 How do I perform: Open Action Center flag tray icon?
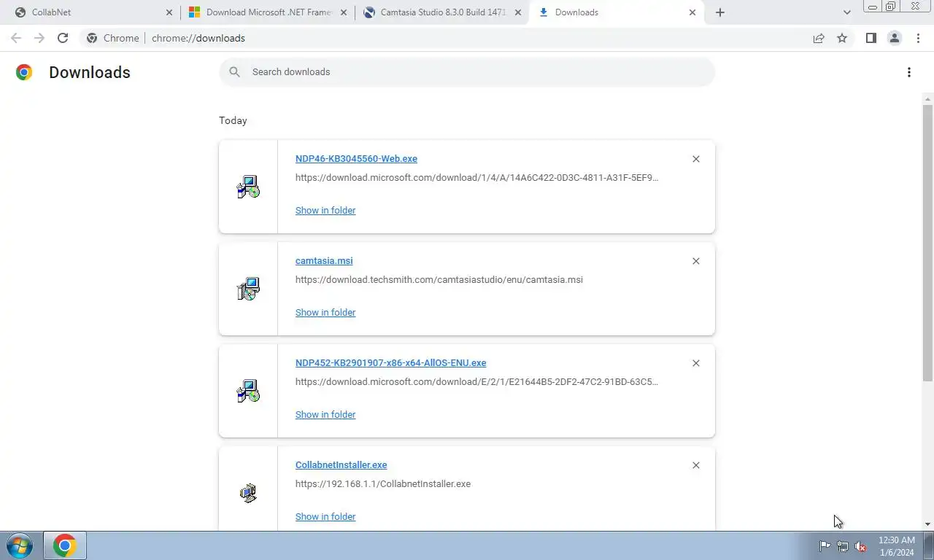825,546
